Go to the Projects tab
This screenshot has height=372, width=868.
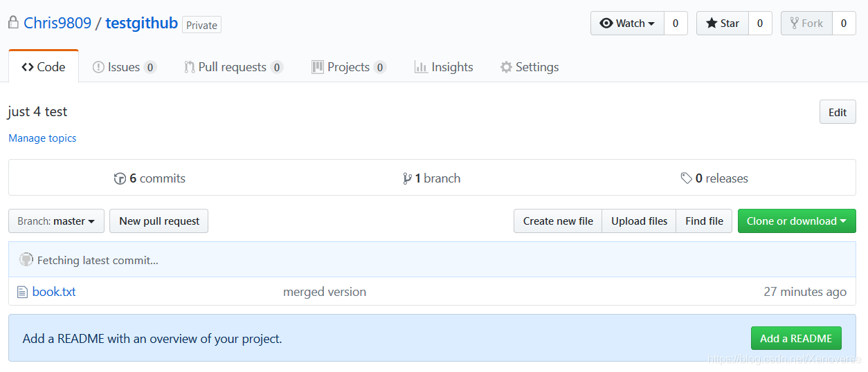click(x=348, y=67)
